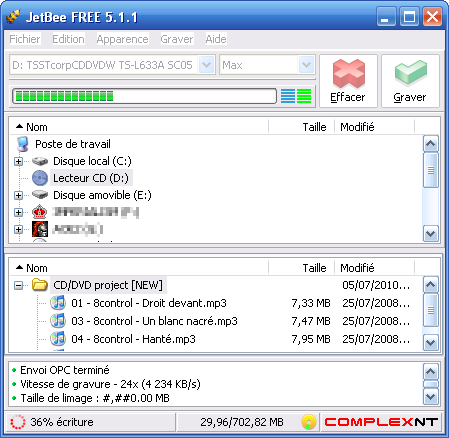Click log pane scrollbar down arrow
449x438 pixels.
tap(431, 396)
